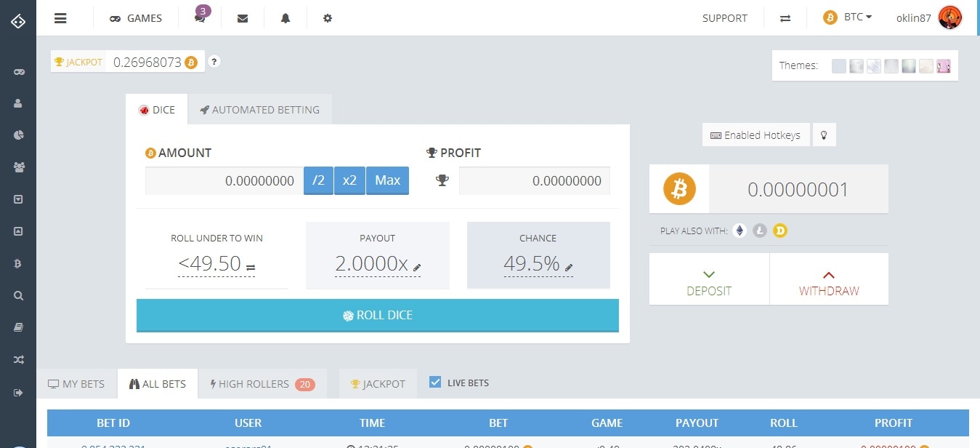
Task: Select the beige theme swatch
Action: pos(926,66)
